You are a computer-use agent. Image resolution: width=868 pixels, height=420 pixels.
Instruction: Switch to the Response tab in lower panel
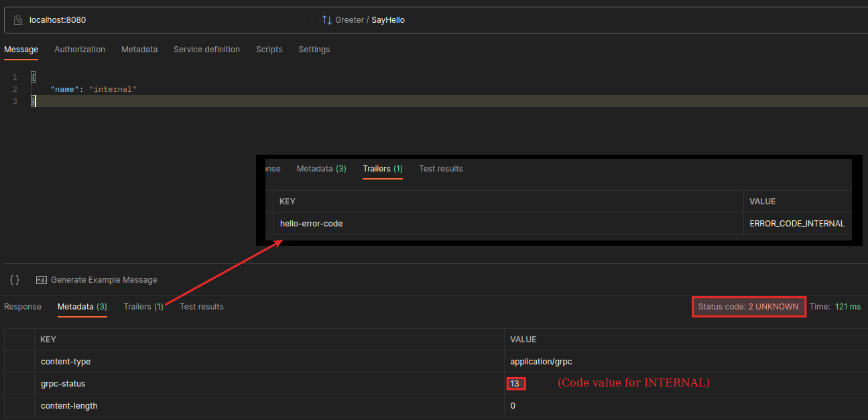(23, 307)
